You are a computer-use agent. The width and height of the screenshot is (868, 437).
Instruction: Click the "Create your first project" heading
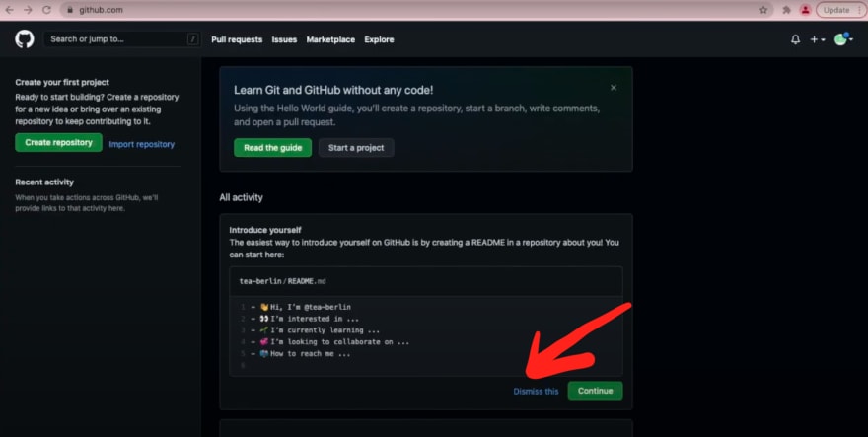(62, 82)
